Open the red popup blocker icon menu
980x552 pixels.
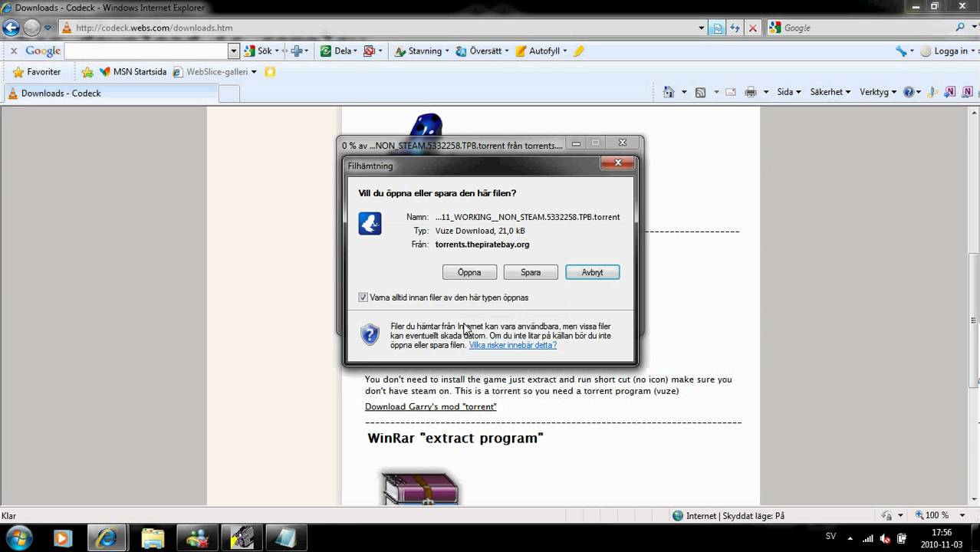click(373, 51)
